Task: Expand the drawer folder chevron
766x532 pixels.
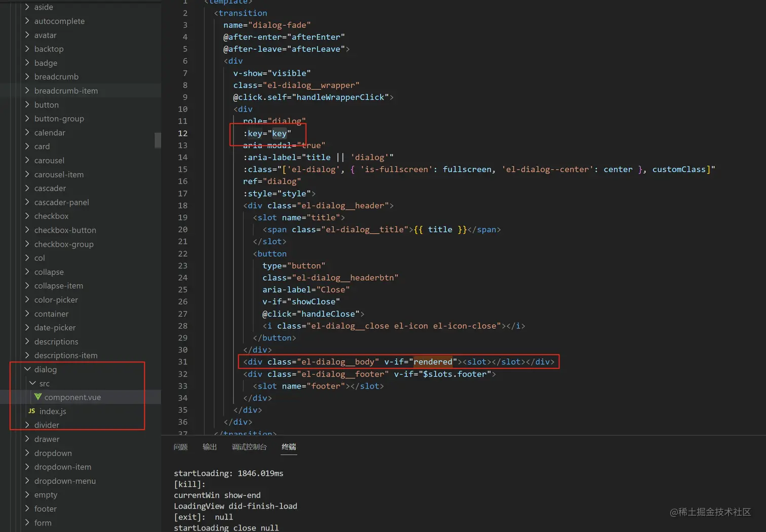Action: 27,439
